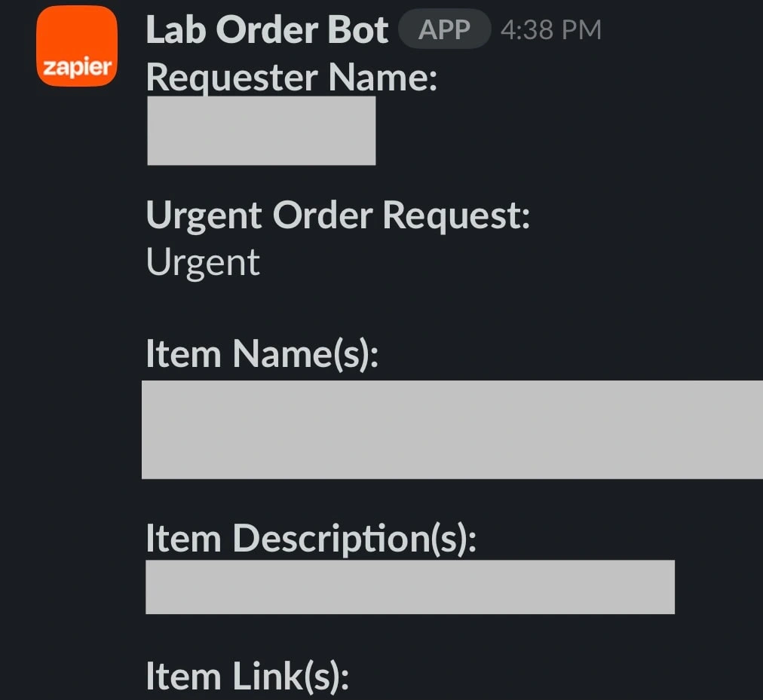Click the Item Link(s) label
Screen dimensions: 763x700
247,675
